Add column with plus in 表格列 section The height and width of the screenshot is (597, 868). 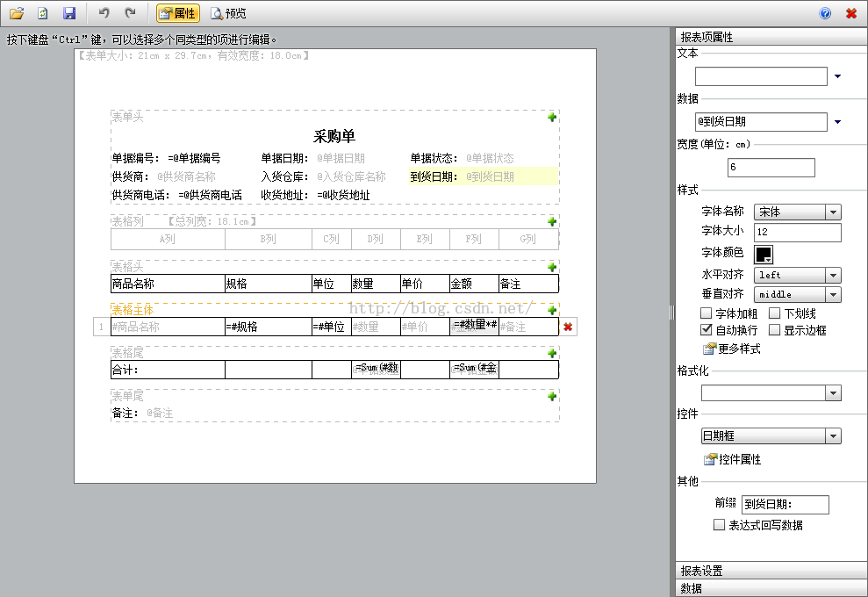[x=552, y=221]
